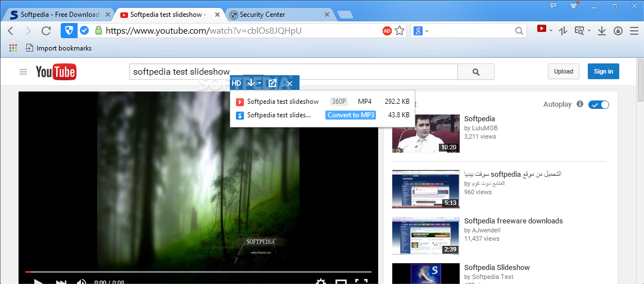
Task: Open the YouTube guide hamburger menu
Action: 24,72
